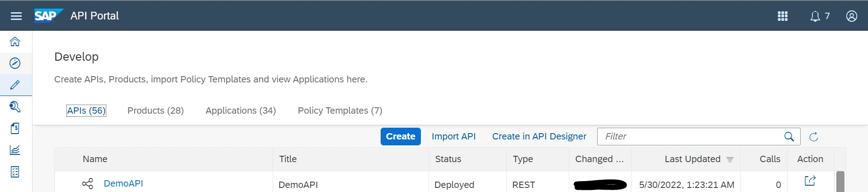Open the user profile icon

click(x=852, y=16)
